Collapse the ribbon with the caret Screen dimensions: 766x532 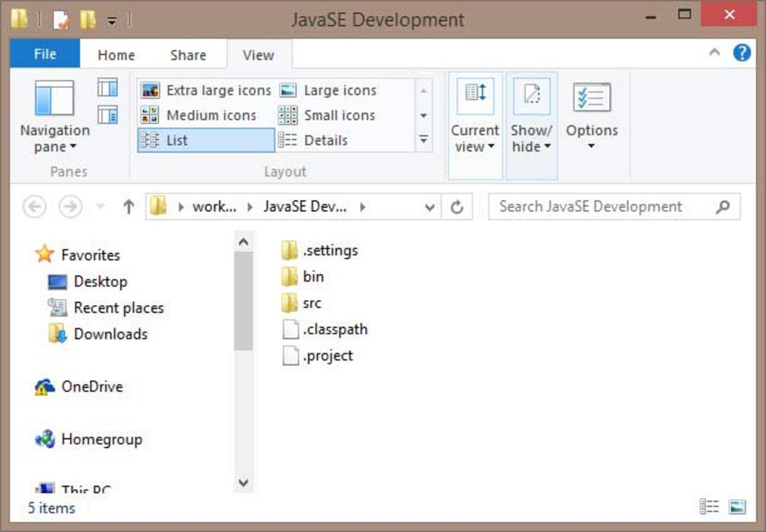point(714,52)
